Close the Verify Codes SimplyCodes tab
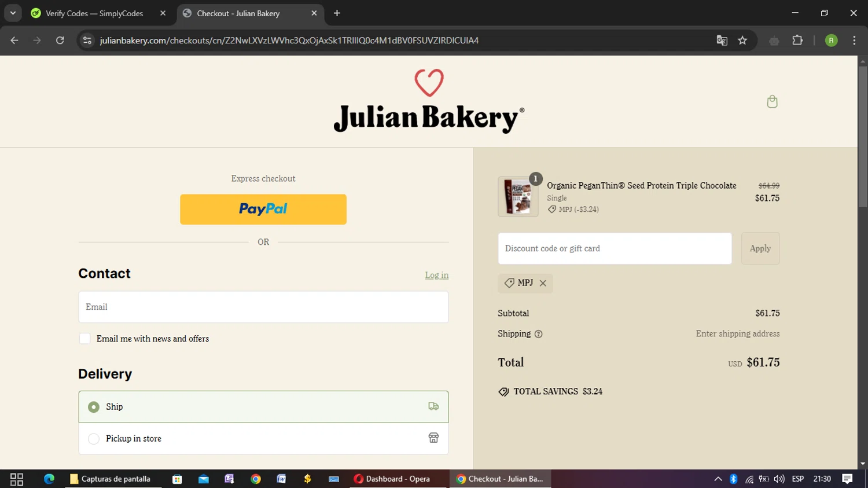 [163, 13]
